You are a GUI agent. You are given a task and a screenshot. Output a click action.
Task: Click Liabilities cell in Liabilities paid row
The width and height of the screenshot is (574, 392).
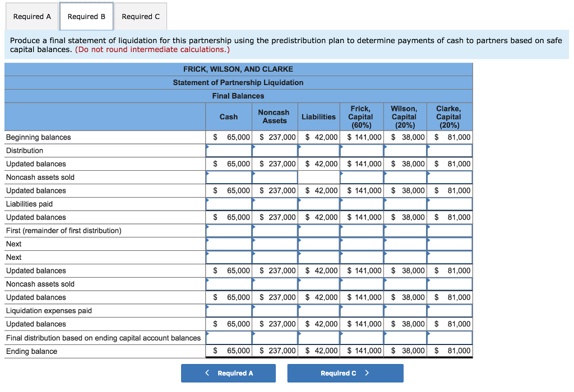[319, 204]
